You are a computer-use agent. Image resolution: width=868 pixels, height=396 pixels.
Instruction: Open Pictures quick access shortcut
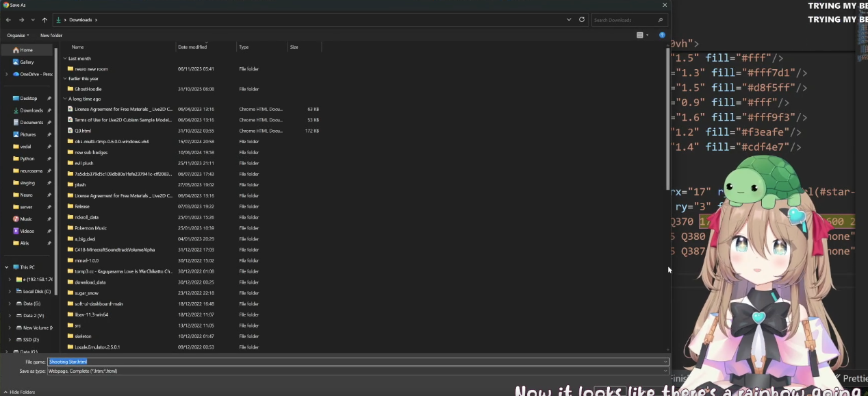[x=28, y=134]
